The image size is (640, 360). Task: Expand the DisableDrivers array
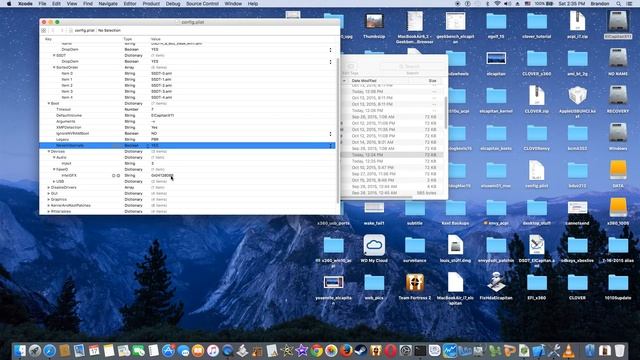tap(49, 187)
